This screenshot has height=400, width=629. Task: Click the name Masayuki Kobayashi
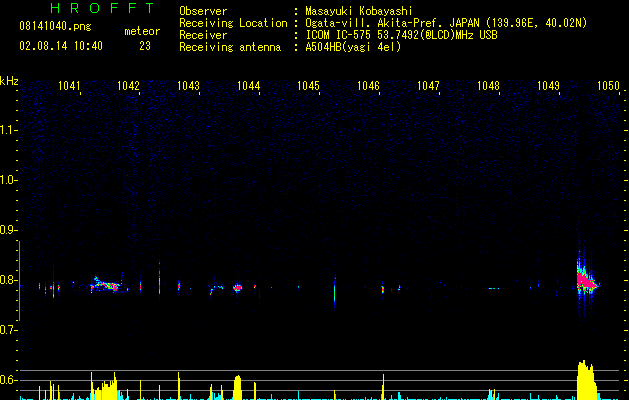pos(359,11)
